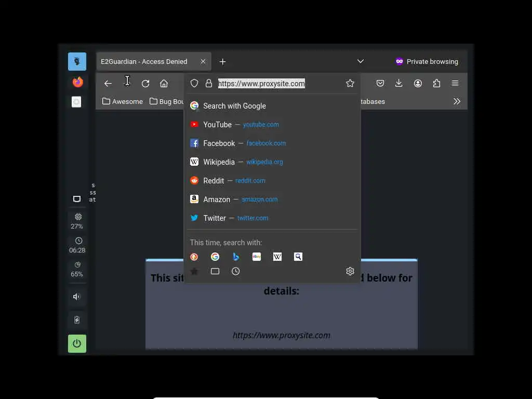
Task: Expand the list all tabs chevron
Action: point(361,61)
